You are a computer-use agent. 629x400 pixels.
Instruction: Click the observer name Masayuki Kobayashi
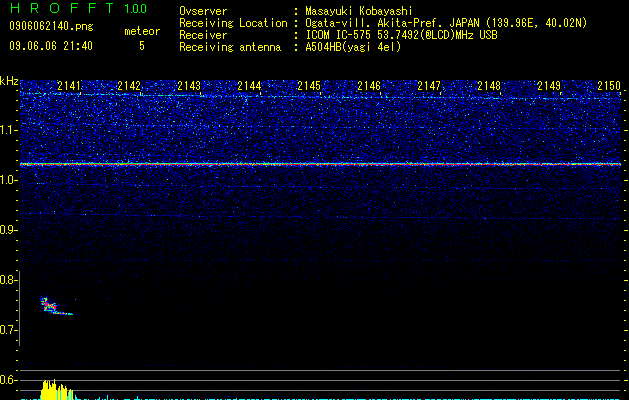click(x=359, y=11)
